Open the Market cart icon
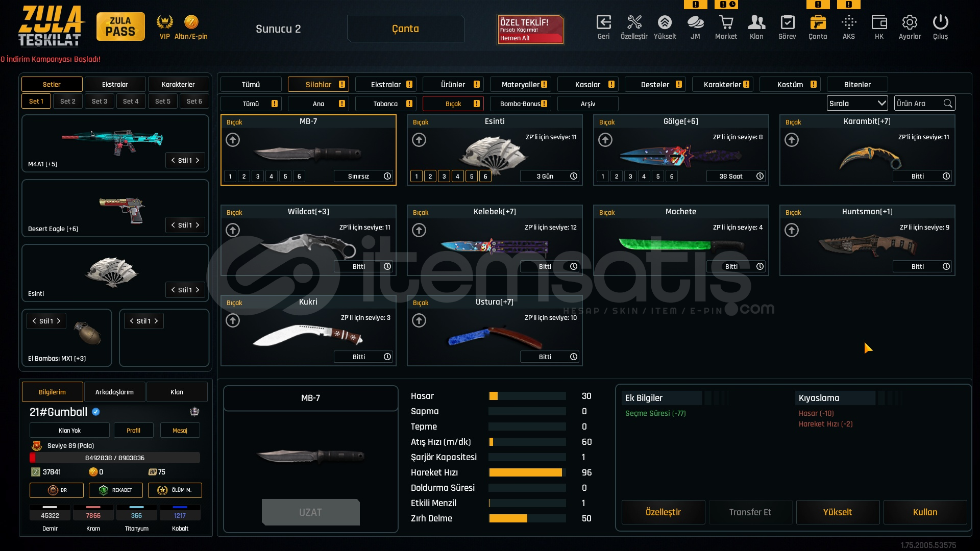The width and height of the screenshot is (980, 551). point(726,23)
